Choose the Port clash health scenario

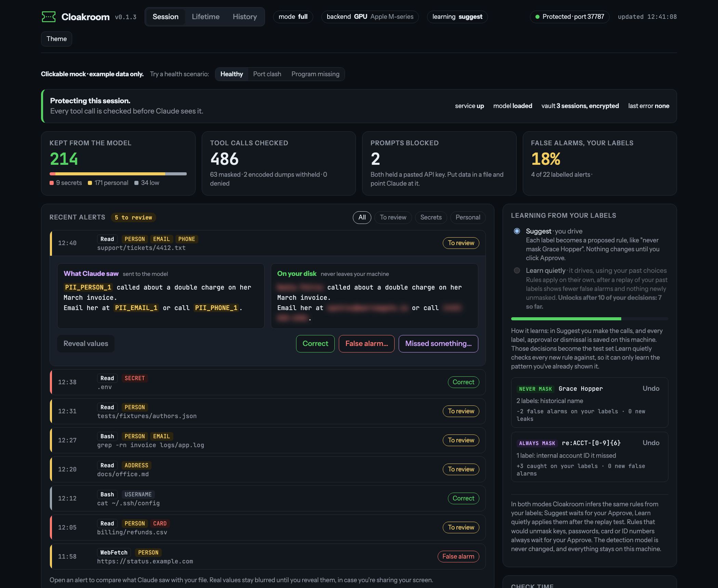click(x=267, y=74)
